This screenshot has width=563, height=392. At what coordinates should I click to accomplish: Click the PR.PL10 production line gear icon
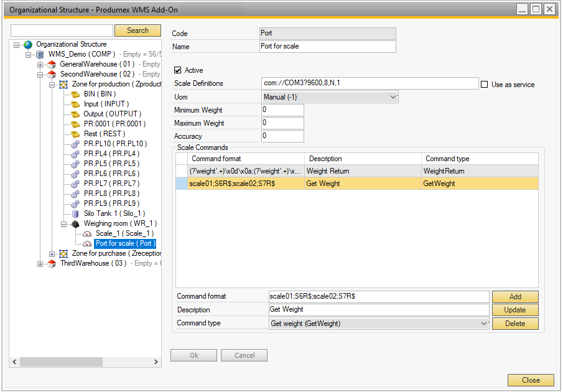click(x=75, y=144)
